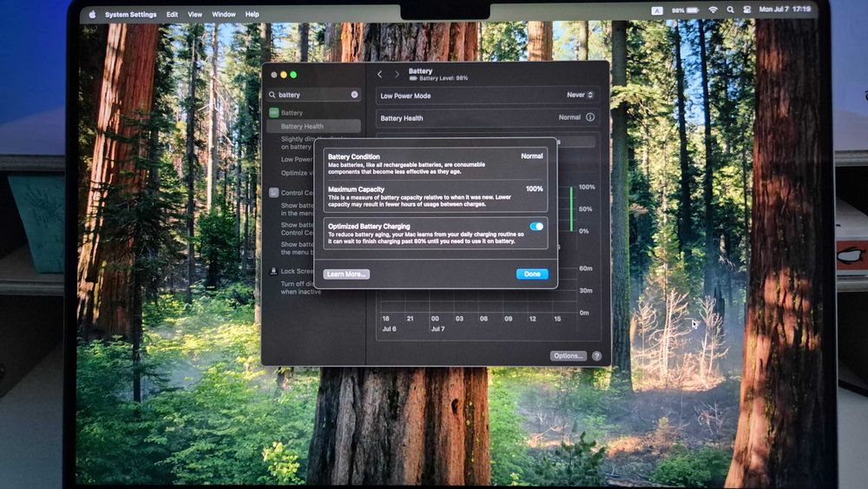
Task: Go back with the left chevron
Action: pos(380,74)
